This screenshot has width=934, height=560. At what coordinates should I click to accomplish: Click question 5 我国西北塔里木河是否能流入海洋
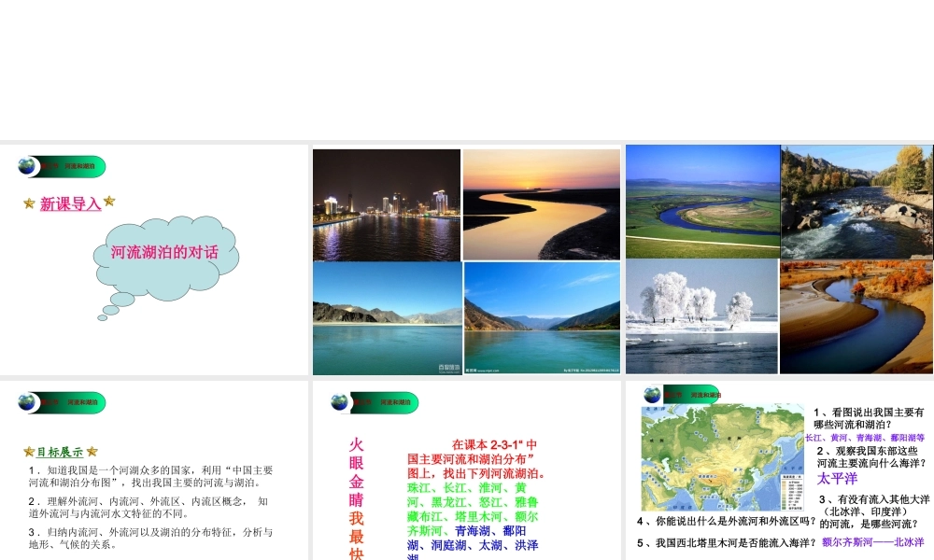tap(726, 543)
